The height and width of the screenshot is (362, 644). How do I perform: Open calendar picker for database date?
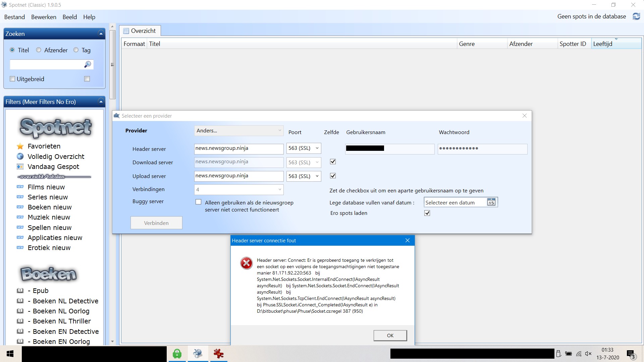[491, 202]
